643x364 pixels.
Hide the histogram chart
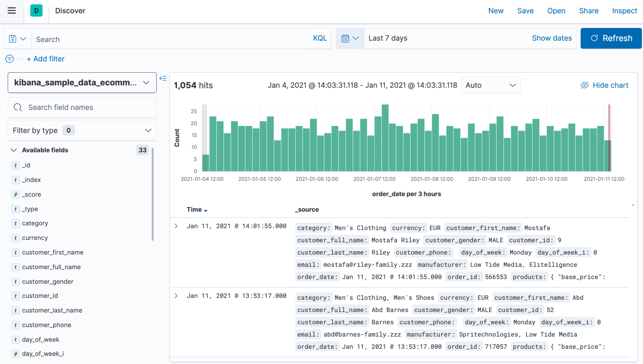604,85
